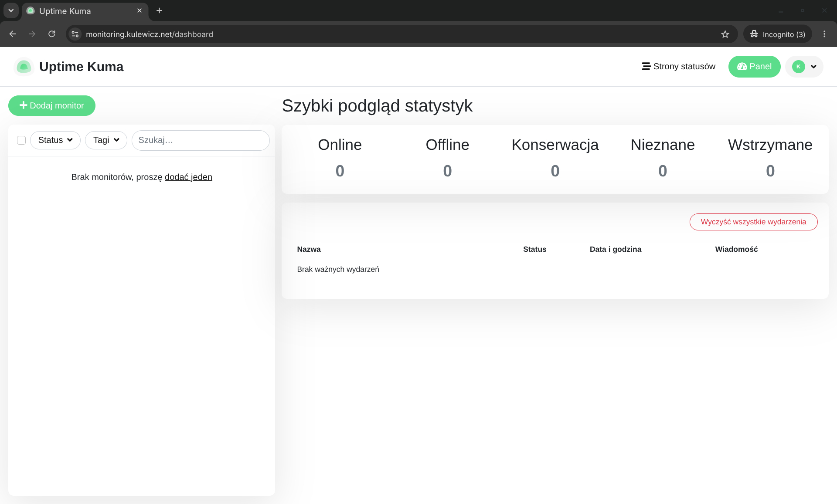Click the browser back arrow
The width and height of the screenshot is (837, 504).
pyautogui.click(x=13, y=34)
